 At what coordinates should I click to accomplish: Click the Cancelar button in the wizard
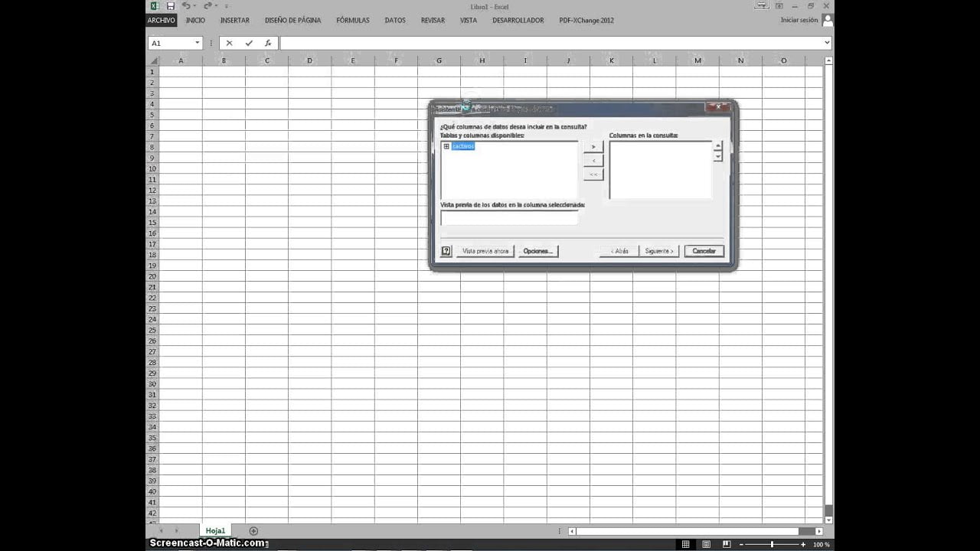[x=703, y=250]
